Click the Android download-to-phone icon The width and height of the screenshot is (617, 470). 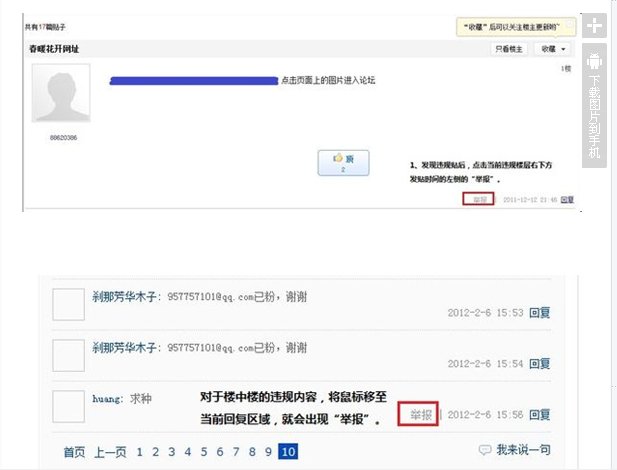coord(594,61)
